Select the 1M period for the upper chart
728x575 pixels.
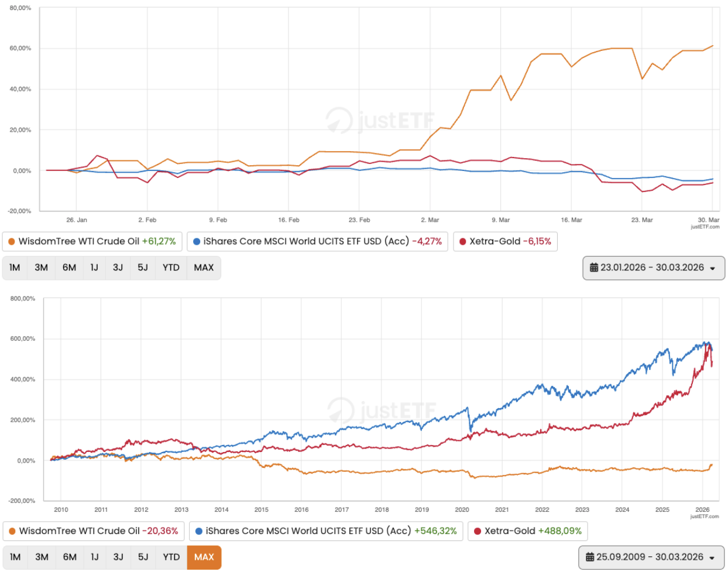tap(14, 268)
